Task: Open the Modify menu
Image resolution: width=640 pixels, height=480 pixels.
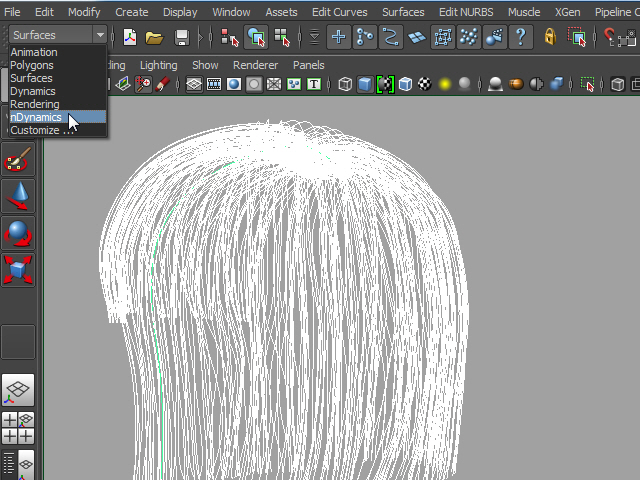Action: 84,12
